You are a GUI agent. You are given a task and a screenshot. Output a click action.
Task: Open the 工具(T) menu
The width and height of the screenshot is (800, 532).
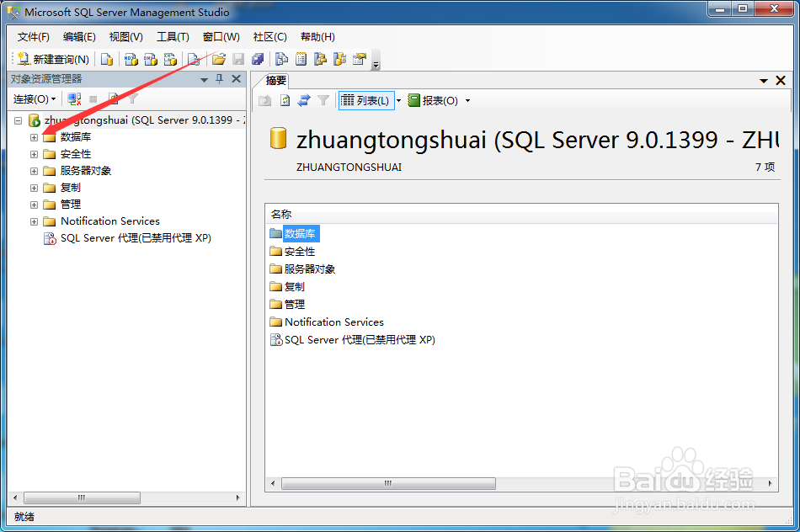[173, 37]
